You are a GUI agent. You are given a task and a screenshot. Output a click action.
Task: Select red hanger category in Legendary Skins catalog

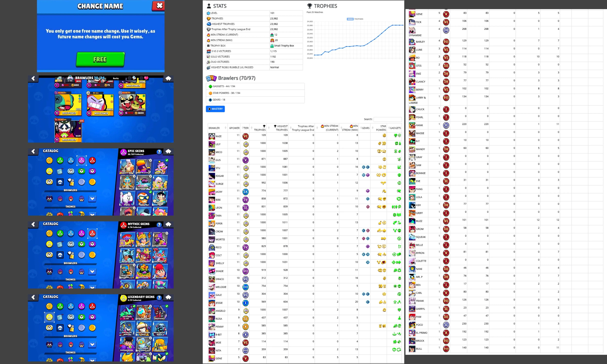[x=92, y=306]
